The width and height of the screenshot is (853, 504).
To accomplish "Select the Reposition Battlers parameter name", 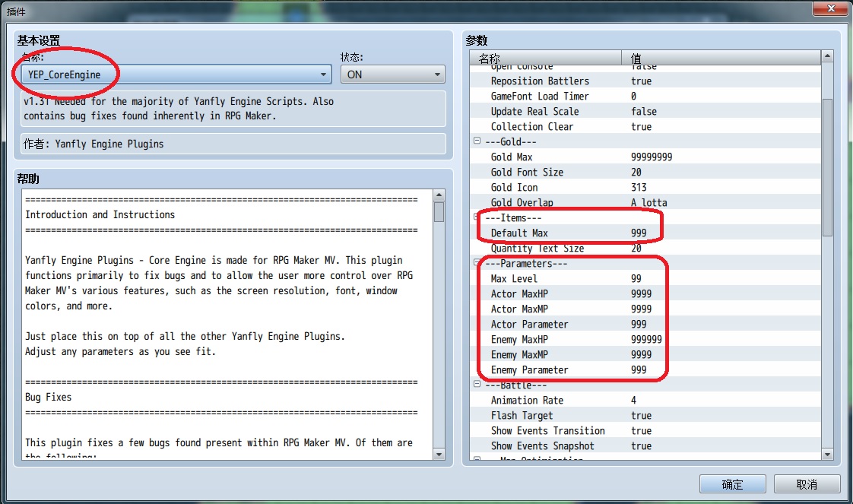I will click(540, 81).
